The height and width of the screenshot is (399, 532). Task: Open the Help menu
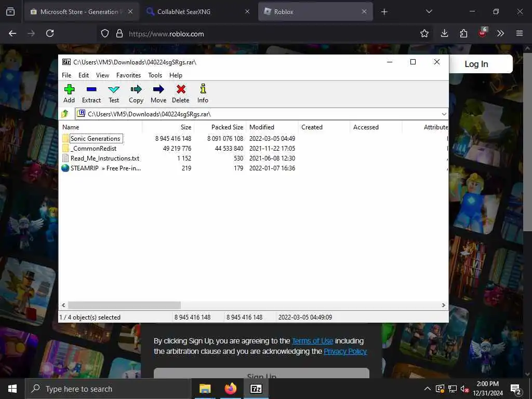(x=176, y=75)
